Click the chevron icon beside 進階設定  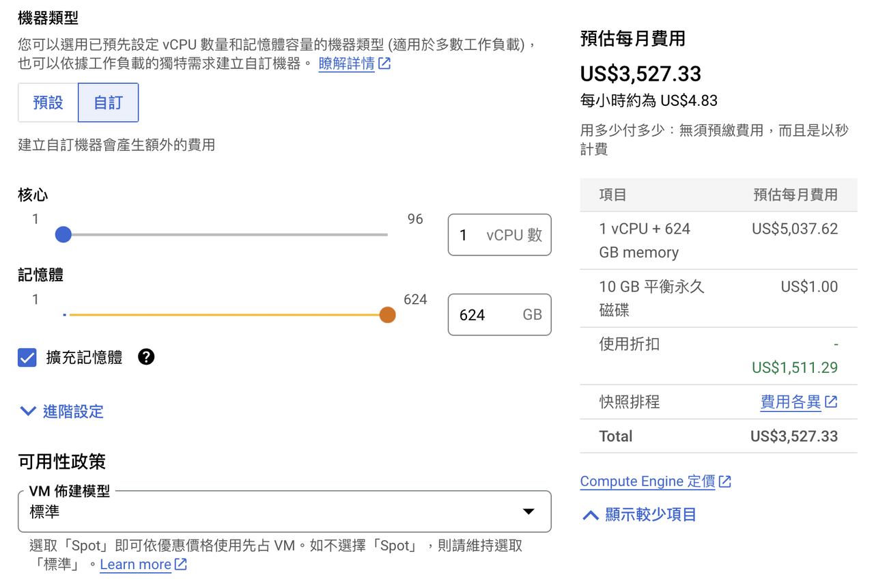point(28,411)
